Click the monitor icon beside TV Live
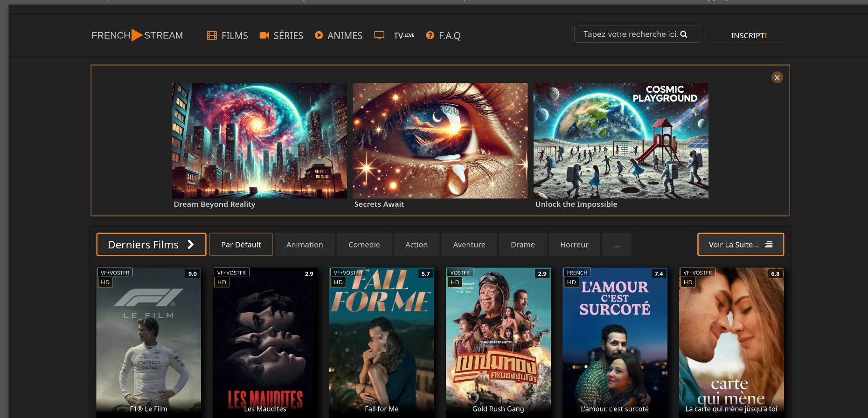Image resolution: width=868 pixels, height=418 pixels. point(379,35)
